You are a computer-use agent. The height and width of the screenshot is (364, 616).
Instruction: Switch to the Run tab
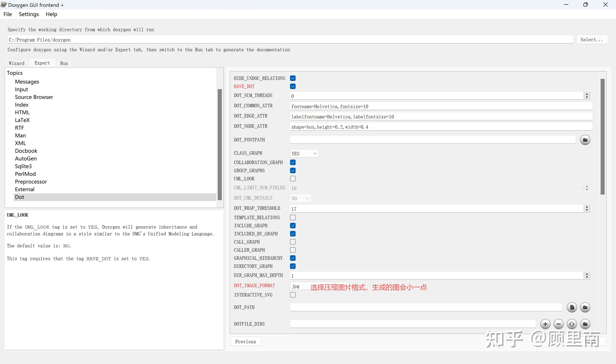tap(64, 63)
